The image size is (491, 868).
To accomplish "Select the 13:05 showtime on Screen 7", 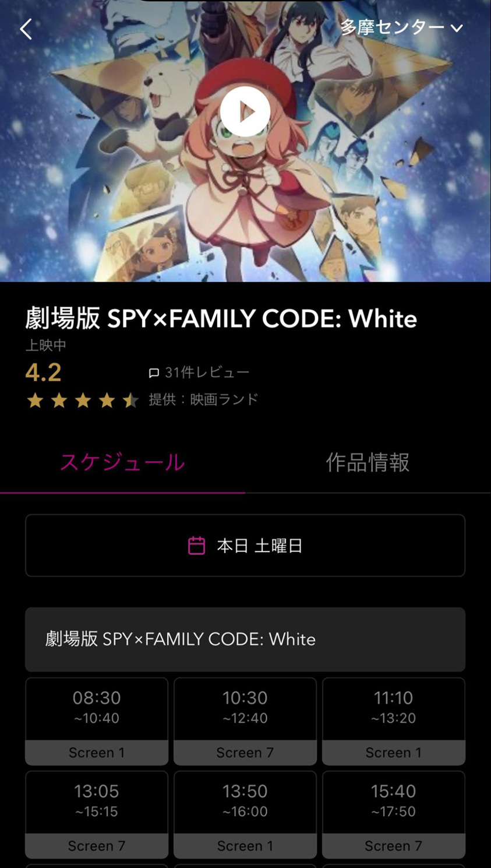I will tap(97, 814).
